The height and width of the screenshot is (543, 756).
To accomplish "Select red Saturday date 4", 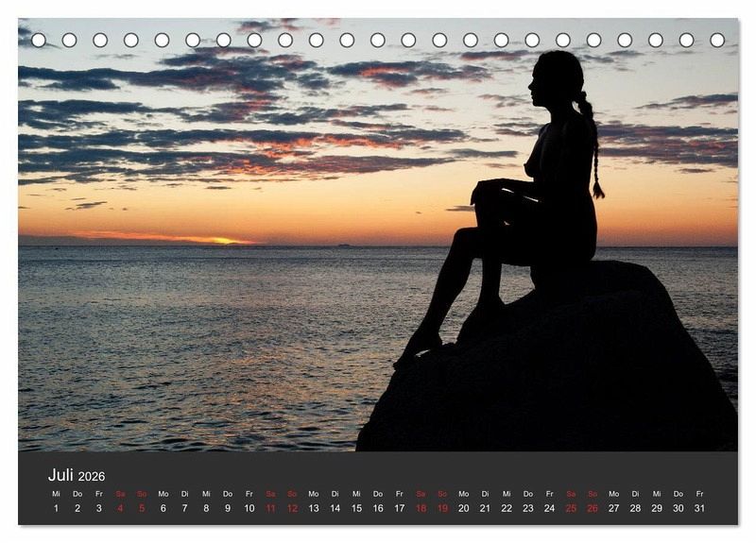I will pos(121,508).
